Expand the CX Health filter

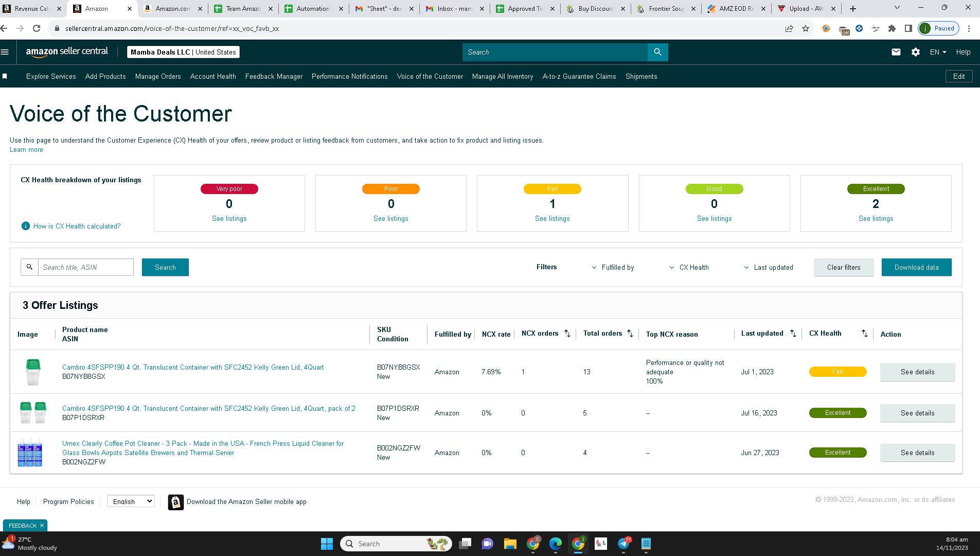click(x=689, y=267)
